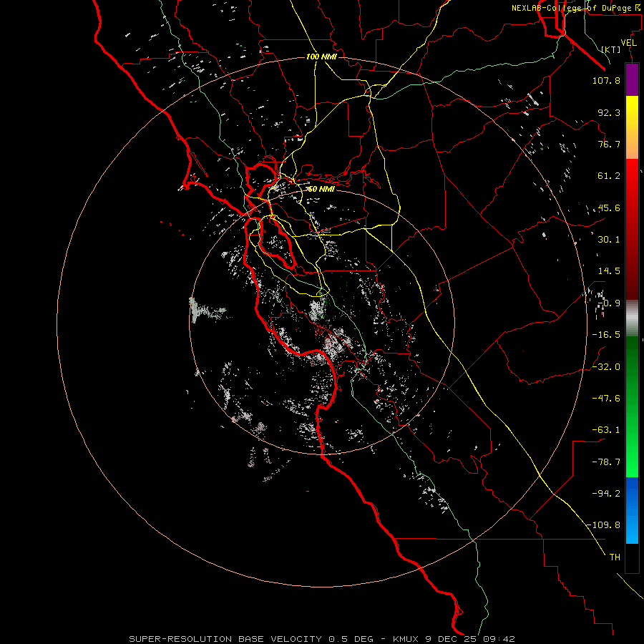The height and width of the screenshot is (644, 644).
Task: Click the 14.5 legend value
Action: click(x=609, y=271)
